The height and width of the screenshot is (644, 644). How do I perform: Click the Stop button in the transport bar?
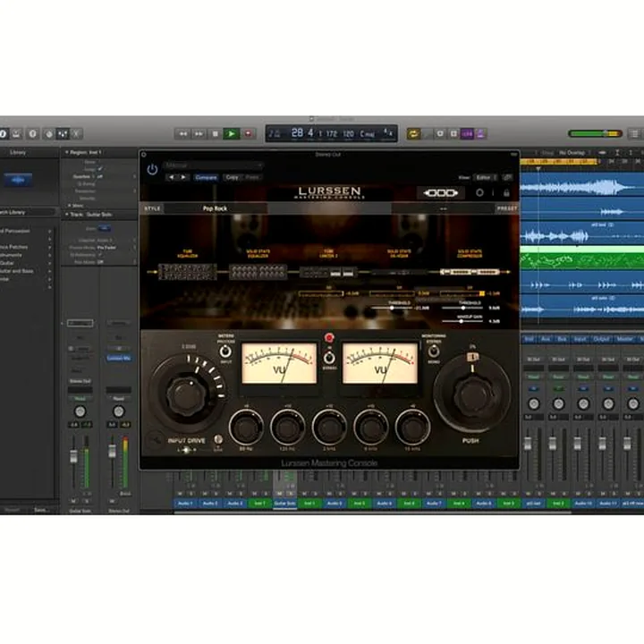coord(215,133)
